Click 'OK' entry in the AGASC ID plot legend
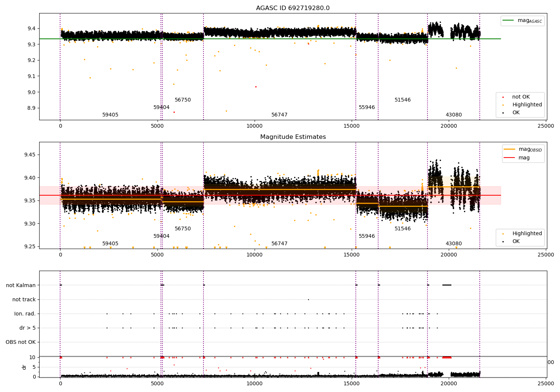Image resolution: width=560 pixels, height=392 pixels. 516,113
